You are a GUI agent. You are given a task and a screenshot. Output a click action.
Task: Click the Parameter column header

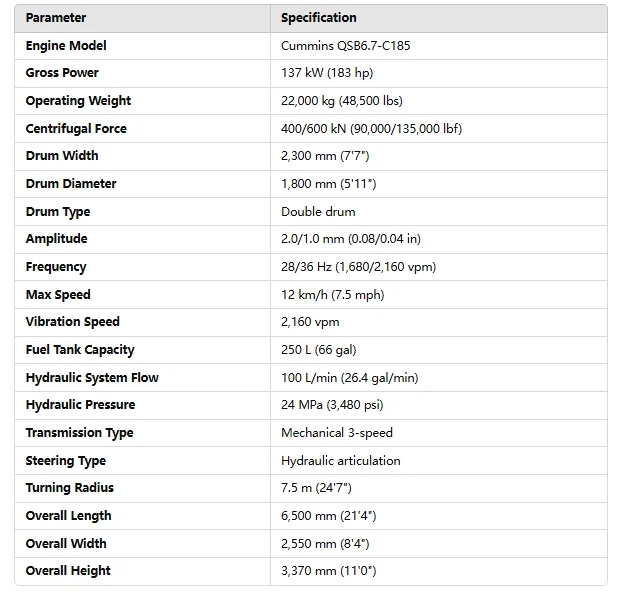[56, 18]
